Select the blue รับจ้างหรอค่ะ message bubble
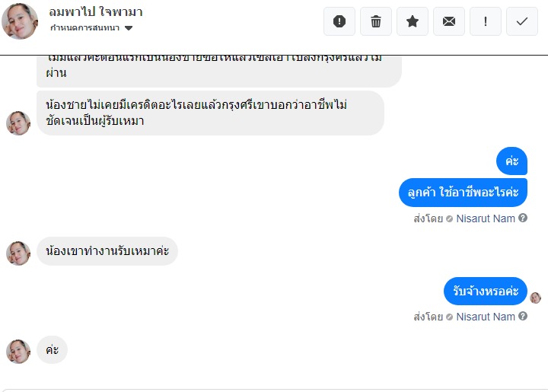The height and width of the screenshot is (392, 548). pos(486,291)
